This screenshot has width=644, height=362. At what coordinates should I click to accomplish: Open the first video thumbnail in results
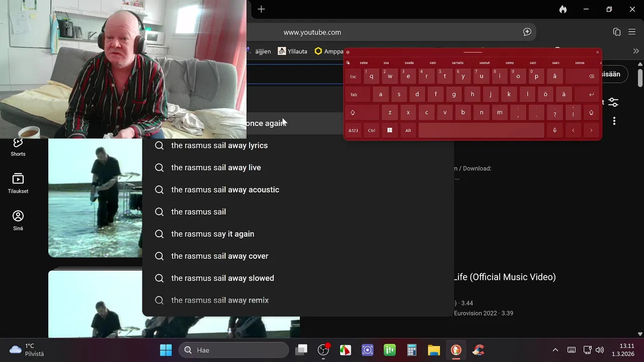[x=96, y=198]
